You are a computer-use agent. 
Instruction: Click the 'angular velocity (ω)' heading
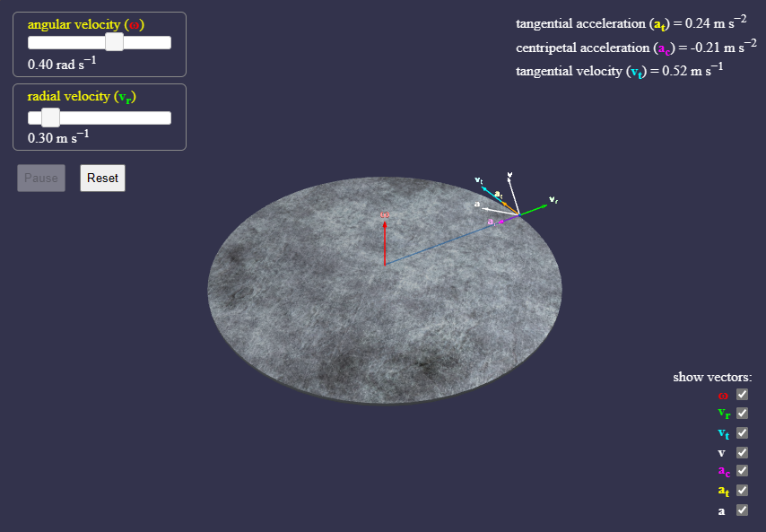click(86, 24)
